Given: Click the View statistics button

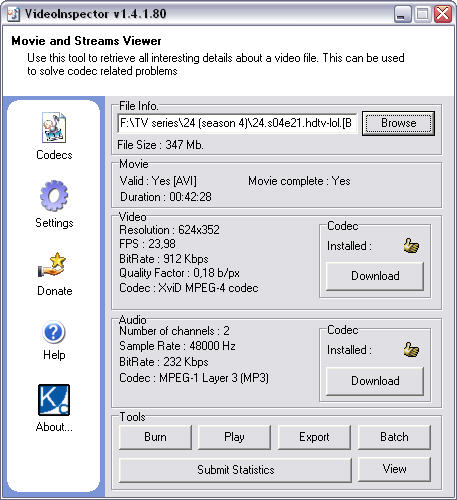Looking at the screenshot, I should point(394,469).
